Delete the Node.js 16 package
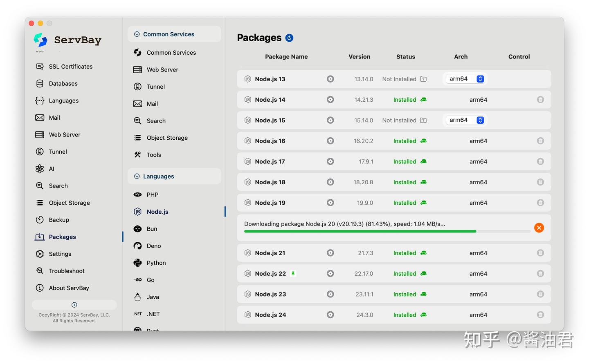Image resolution: width=589 pixels, height=364 pixels. pos(540,141)
